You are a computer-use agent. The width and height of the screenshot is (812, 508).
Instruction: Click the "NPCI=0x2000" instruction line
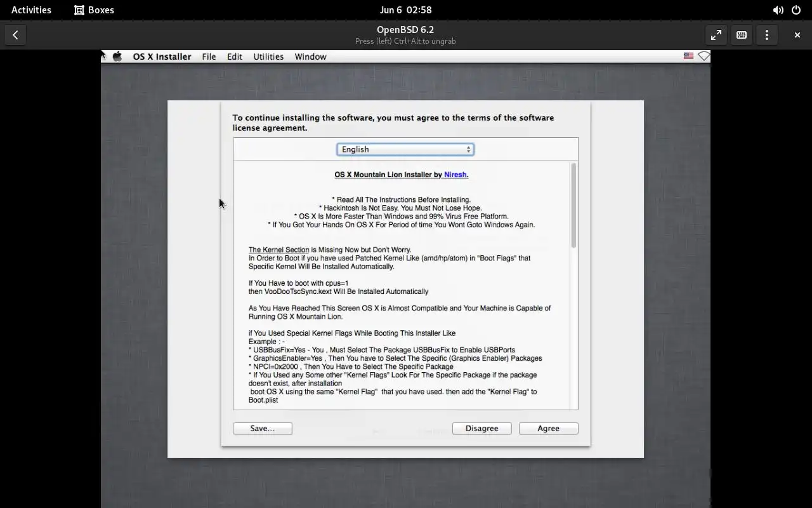coord(351,366)
